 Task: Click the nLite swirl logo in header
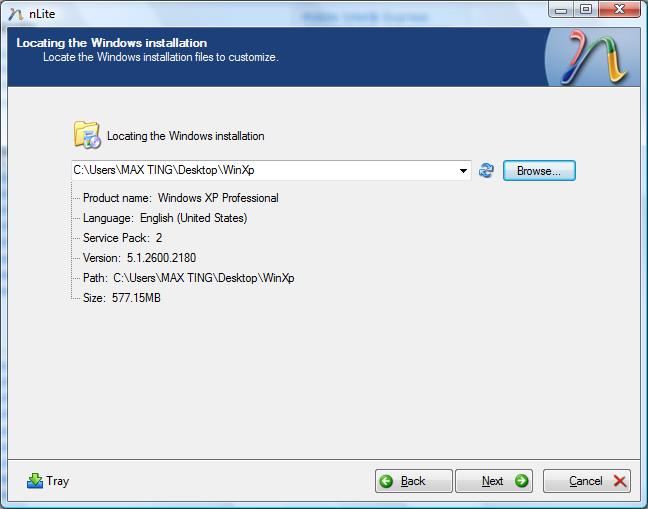(595, 57)
